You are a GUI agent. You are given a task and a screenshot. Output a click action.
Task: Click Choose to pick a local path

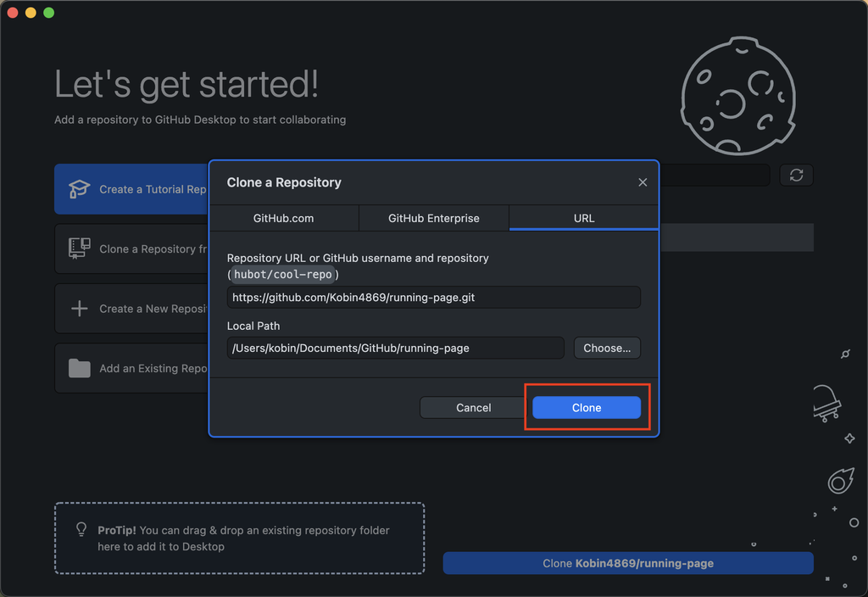pyautogui.click(x=607, y=348)
